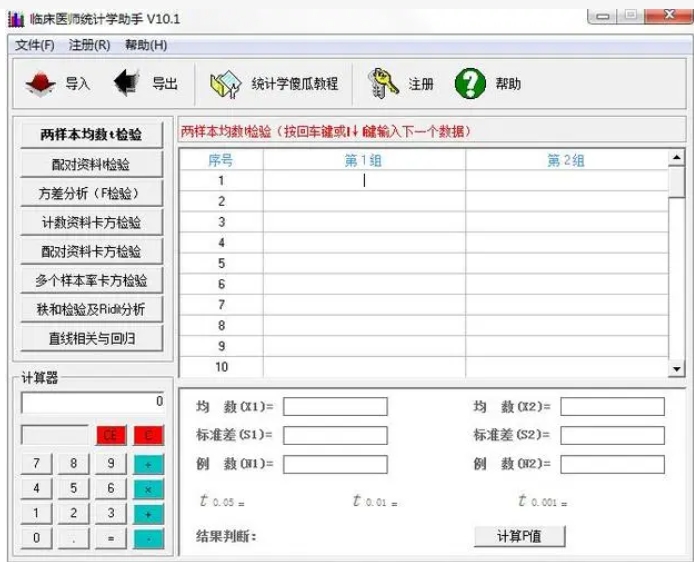The image size is (694, 562).
Task: Click row 2 cell in 第2组 column
Action: (567, 201)
